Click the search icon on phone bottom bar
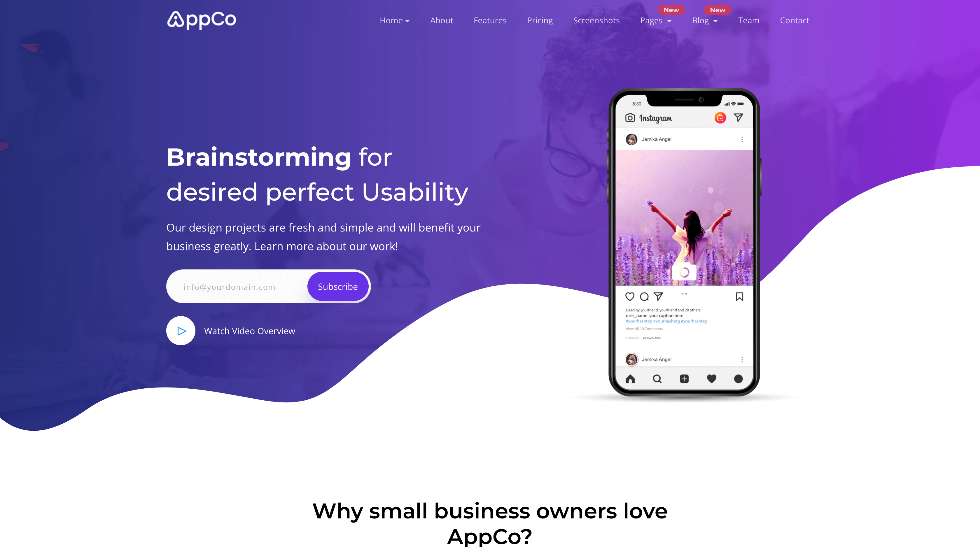The height and width of the screenshot is (547, 980). pos(657,378)
